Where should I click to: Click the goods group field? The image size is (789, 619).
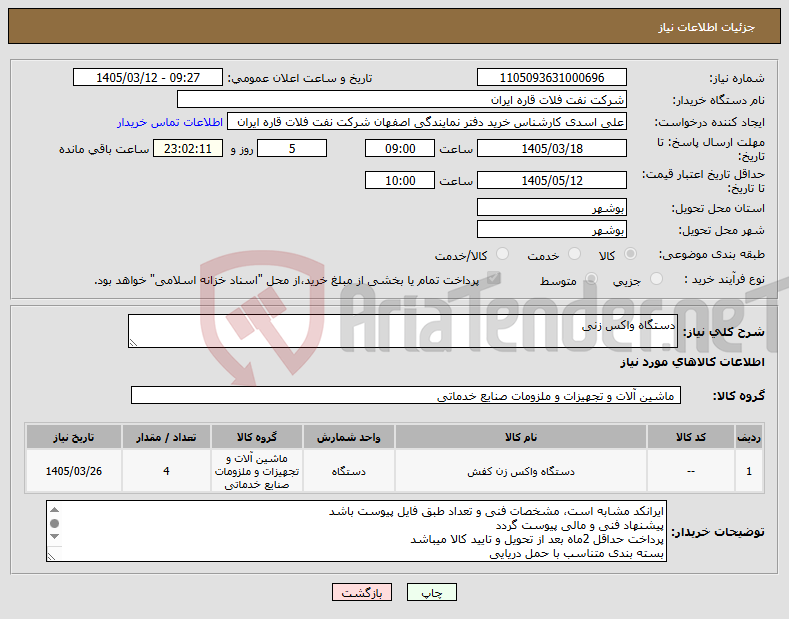(406, 396)
